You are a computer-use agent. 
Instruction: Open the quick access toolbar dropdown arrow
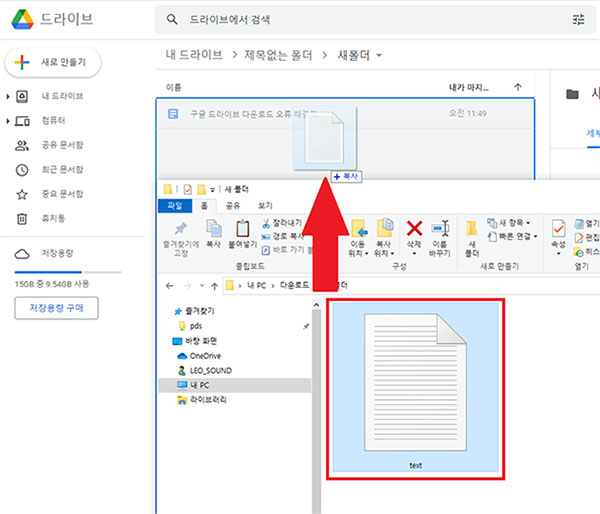point(212,190)
